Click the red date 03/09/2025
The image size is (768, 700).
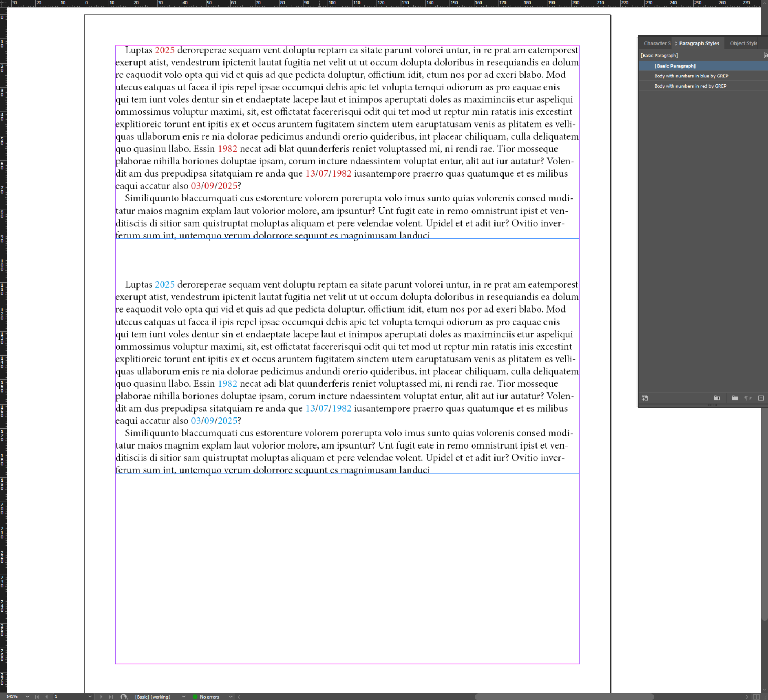coord(214,185)
